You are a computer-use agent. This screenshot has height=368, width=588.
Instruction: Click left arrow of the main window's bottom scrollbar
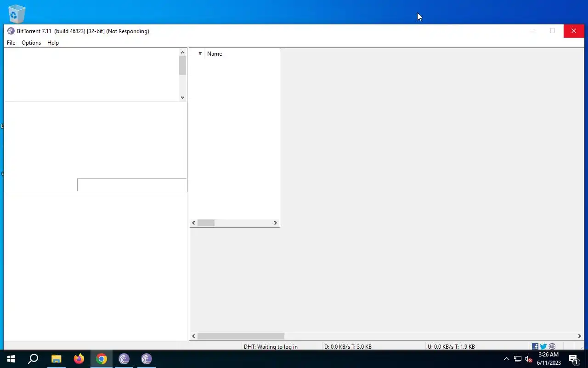pos(193,336)
